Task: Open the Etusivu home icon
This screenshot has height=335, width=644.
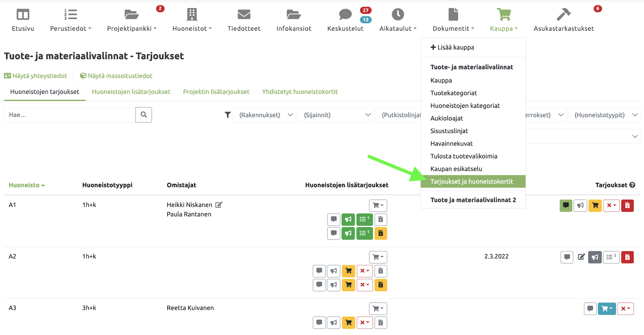Action: (23, 15)
